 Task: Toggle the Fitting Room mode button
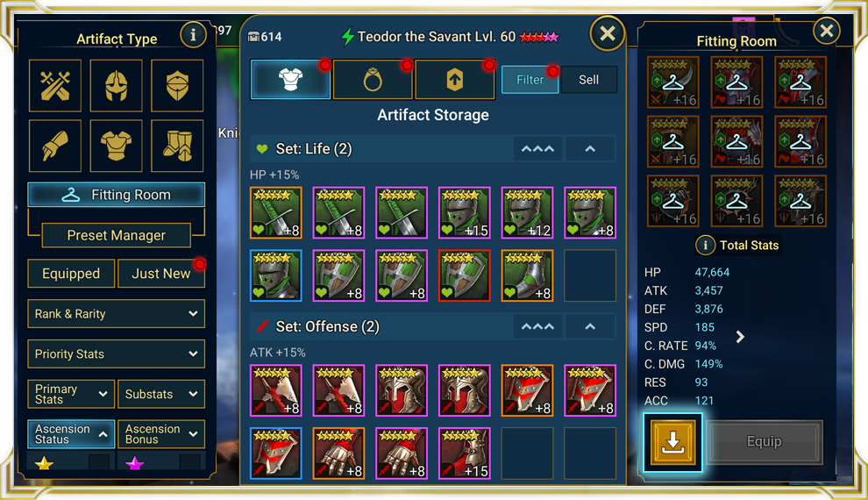point(117,195)
